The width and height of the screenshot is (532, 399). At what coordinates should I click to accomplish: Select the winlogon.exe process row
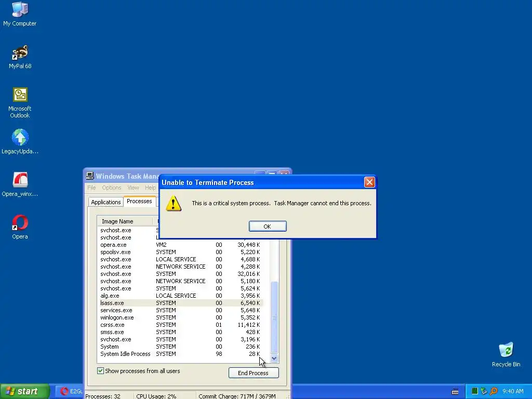[181, 317]
